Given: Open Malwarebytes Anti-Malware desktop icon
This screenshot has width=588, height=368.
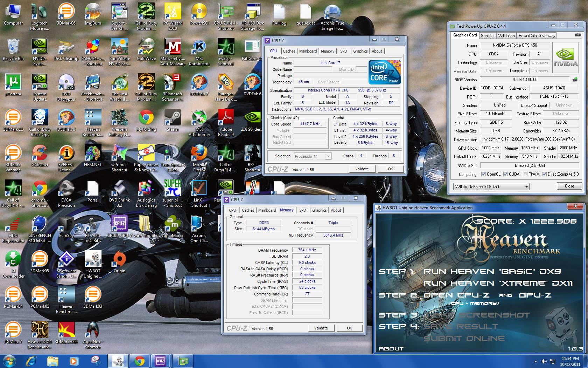Looking at the screenshot, I should [173, 52].
